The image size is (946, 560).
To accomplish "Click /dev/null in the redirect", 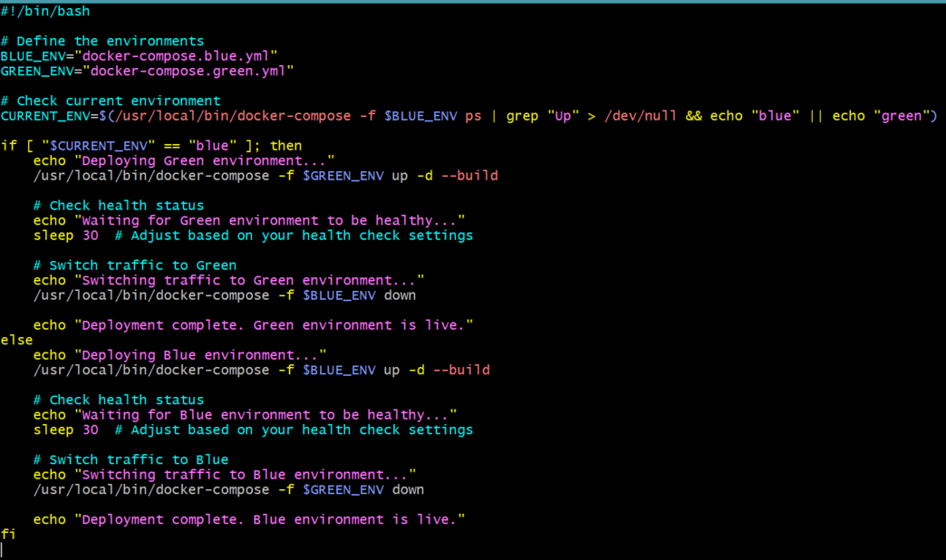I will [641, 116].
